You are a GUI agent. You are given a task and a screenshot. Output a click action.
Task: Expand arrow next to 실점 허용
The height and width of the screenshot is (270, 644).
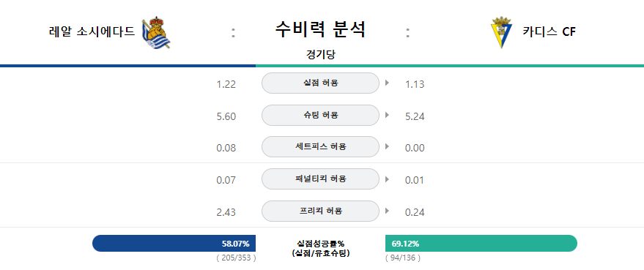[387, 83]
